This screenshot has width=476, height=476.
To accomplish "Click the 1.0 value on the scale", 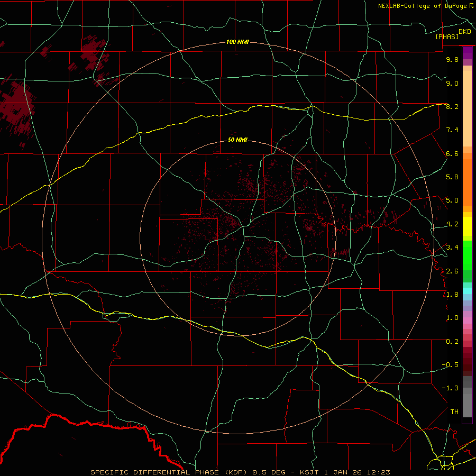I will [452, 318].
